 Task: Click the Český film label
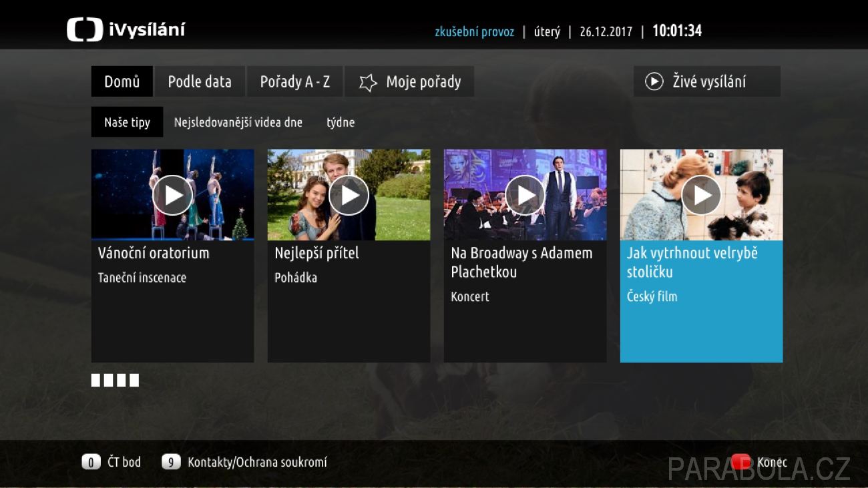652,296
